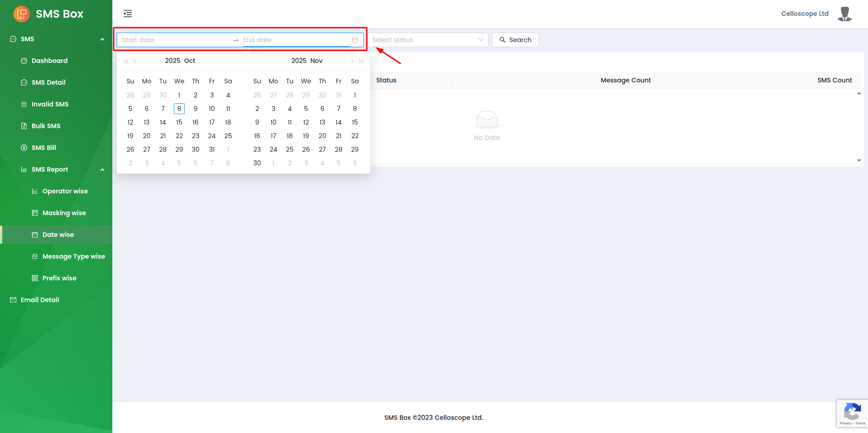This screenshot has height=433, width=868.
Task: Open Bulk SMS from sidebar
Action: click(x=46, y=126)
